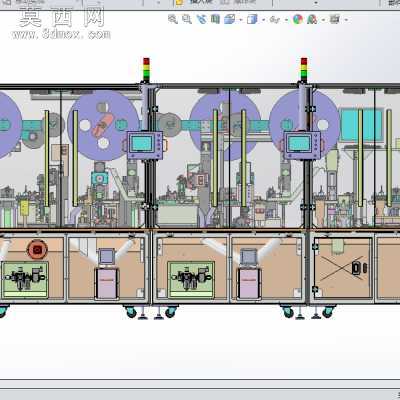Select the left HMI touchscreen panel
Viewport: 400px width, 400px height.
coord(144,145)
